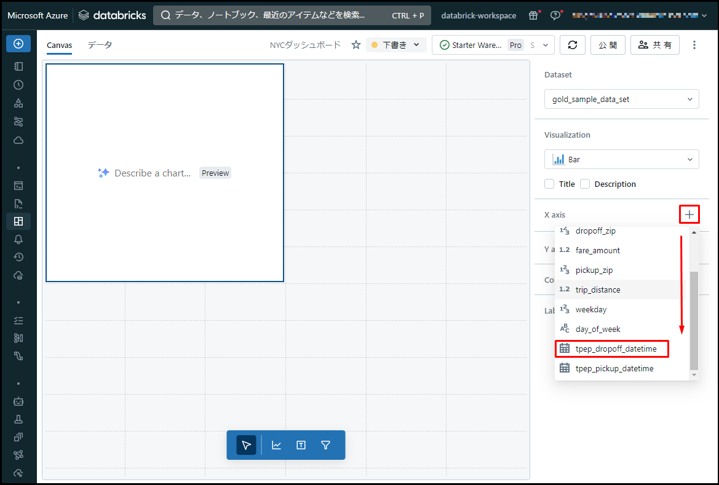The height and width of the screenshot is (485, 719).
Task: Click the 共有 share button
Action: pos(656,45)
